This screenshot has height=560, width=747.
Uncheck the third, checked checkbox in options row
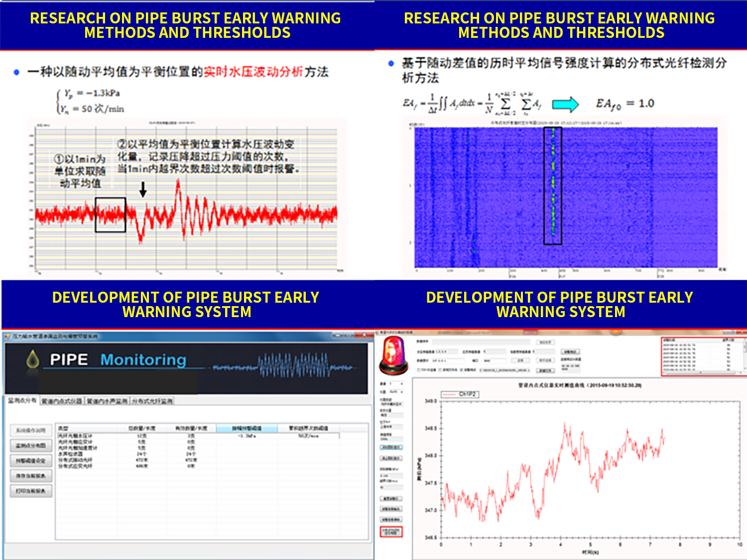(x=462, y=370)
